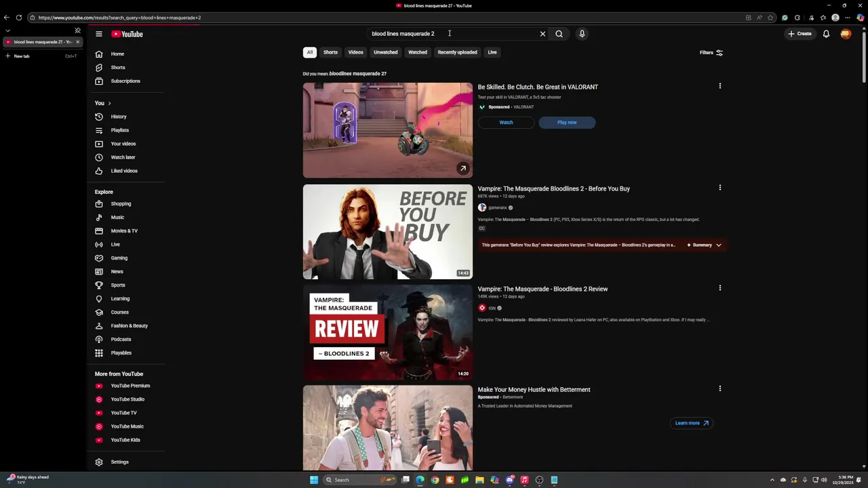The height and width of the screenshot is (488, 868).
Task: Open the account avatar menu
Action: click(846, 34)
